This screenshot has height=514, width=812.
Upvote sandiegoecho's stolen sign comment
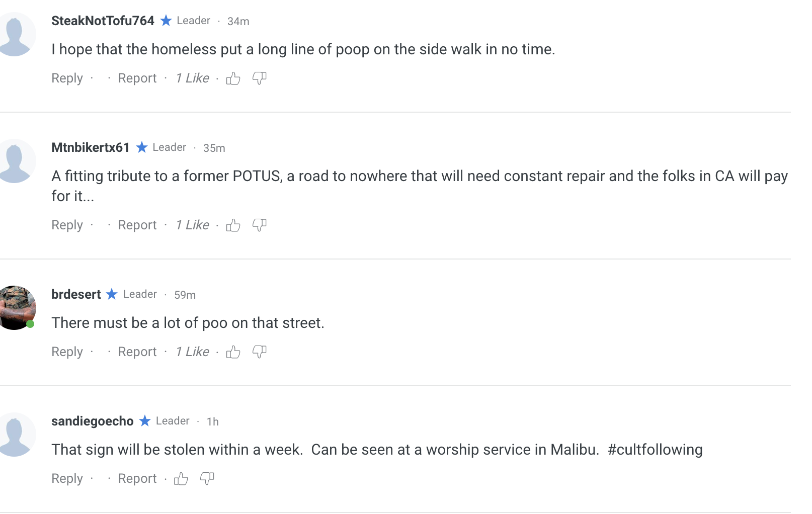181,479
